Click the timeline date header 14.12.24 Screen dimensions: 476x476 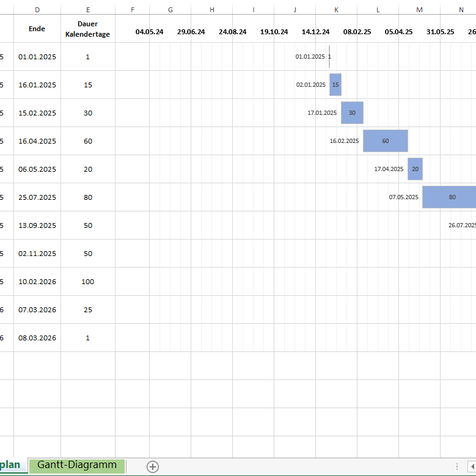coord(315,32)
